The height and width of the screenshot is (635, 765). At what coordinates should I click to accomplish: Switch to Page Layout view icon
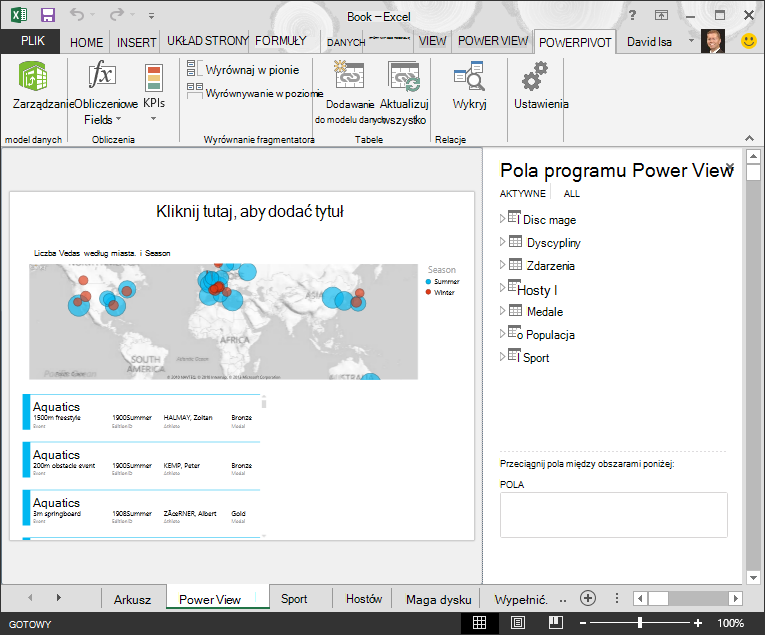point(518,623)
